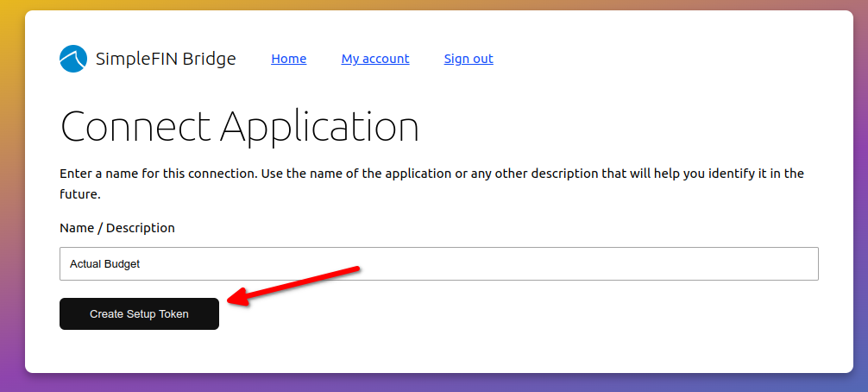Click the word Token on the black button

[173, 314]
